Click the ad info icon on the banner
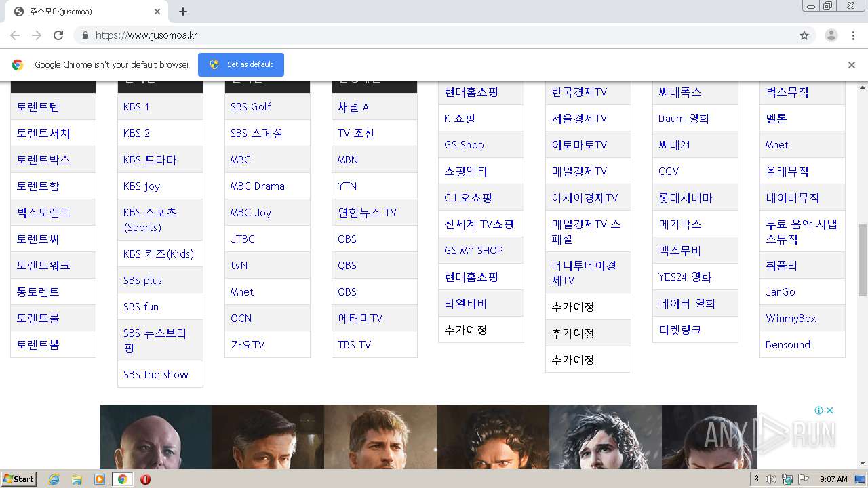 (818, 410)
